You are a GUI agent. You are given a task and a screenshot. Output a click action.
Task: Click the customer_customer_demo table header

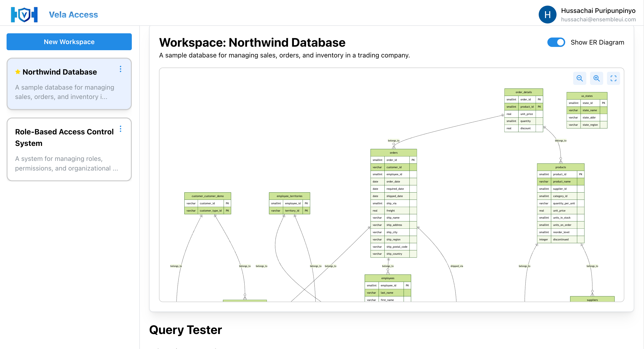pyautogui.click(x=208, y=196)
